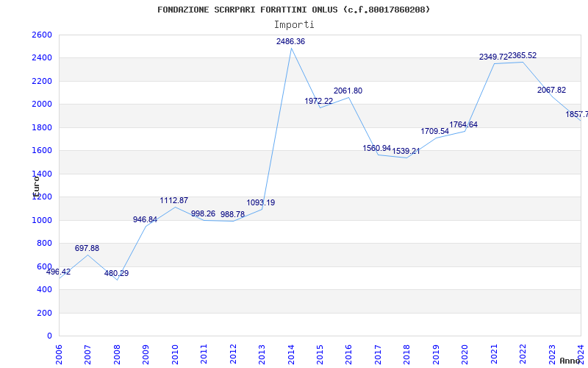Viewport: 588px width, 368px height.
Task: Click the x-axis year 2022
Action: click(x=523, y=355)
